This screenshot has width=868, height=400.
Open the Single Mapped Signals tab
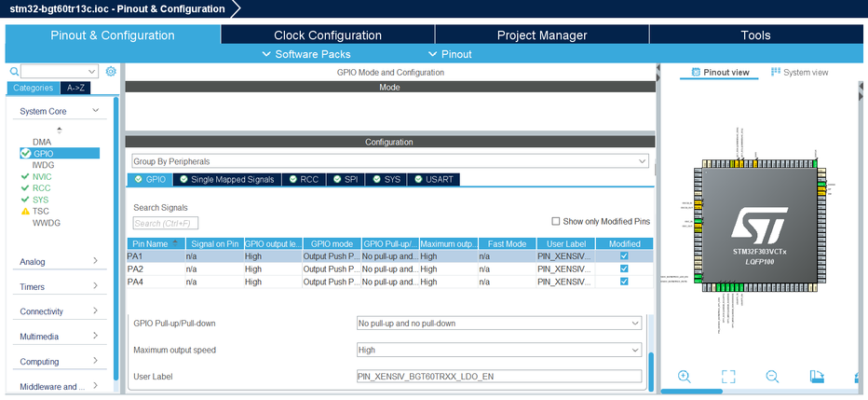point(227,180)
